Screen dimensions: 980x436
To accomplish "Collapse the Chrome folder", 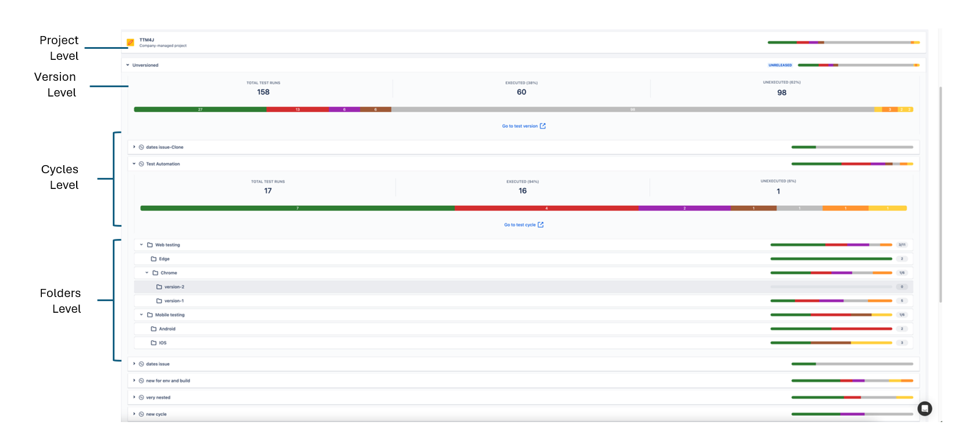I will click(x=146, y=273).
